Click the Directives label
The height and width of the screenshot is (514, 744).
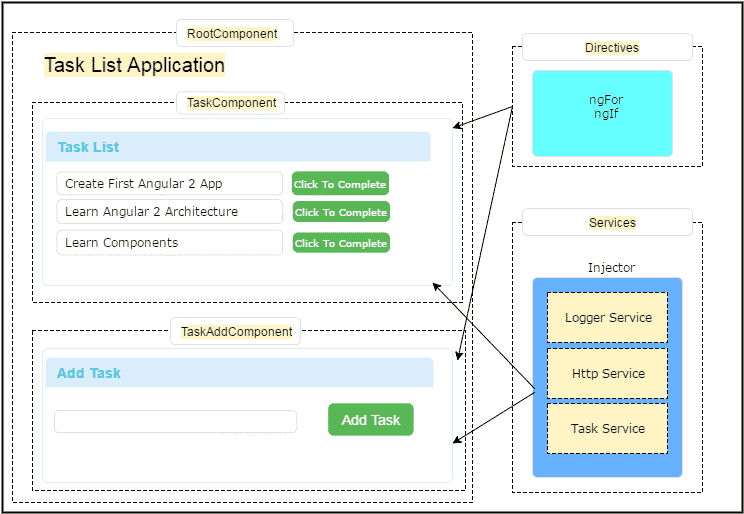point(611,47)
